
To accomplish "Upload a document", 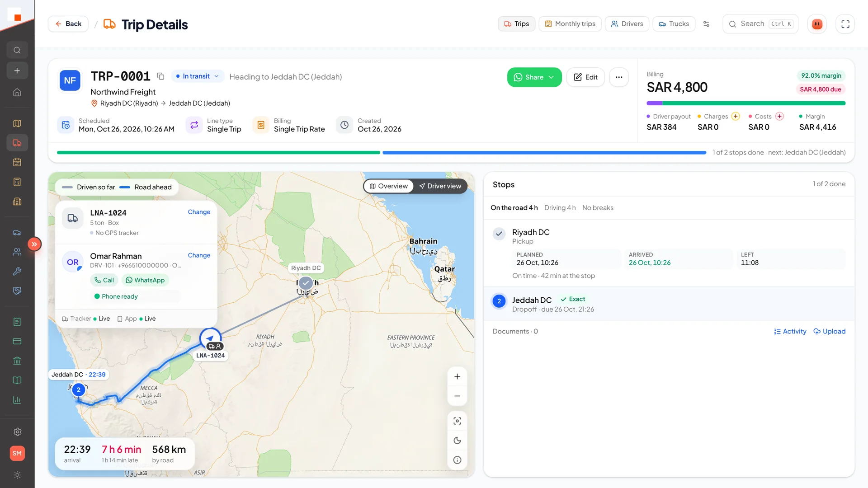I will point(829,331).
